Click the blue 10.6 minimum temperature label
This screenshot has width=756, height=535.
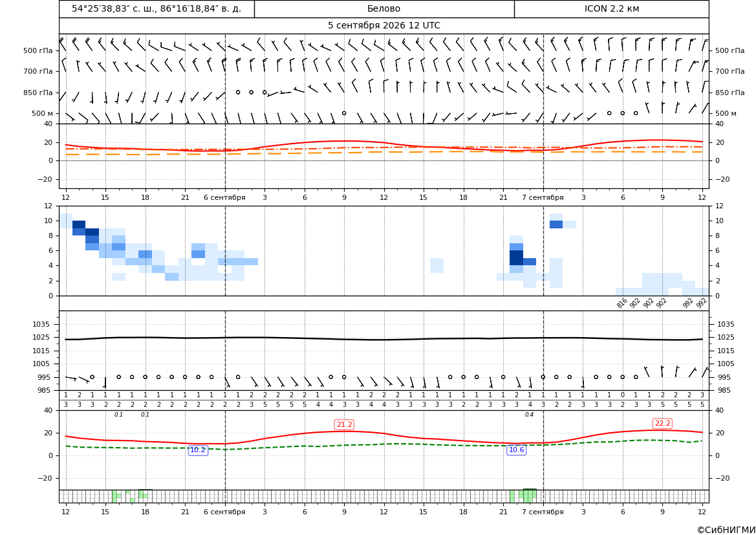(x=516, y=450)
